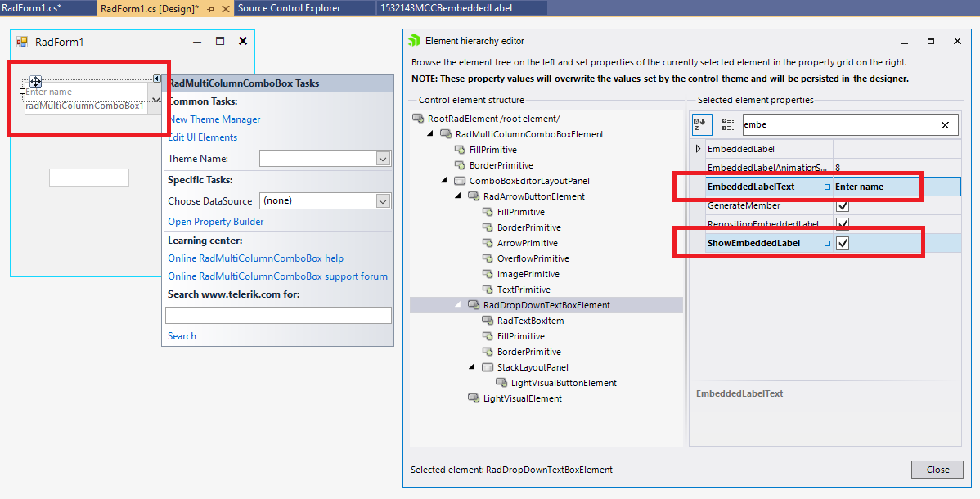Switch to RadForm1.cs code tab
980x499 pixels.
tap(31, 8)
